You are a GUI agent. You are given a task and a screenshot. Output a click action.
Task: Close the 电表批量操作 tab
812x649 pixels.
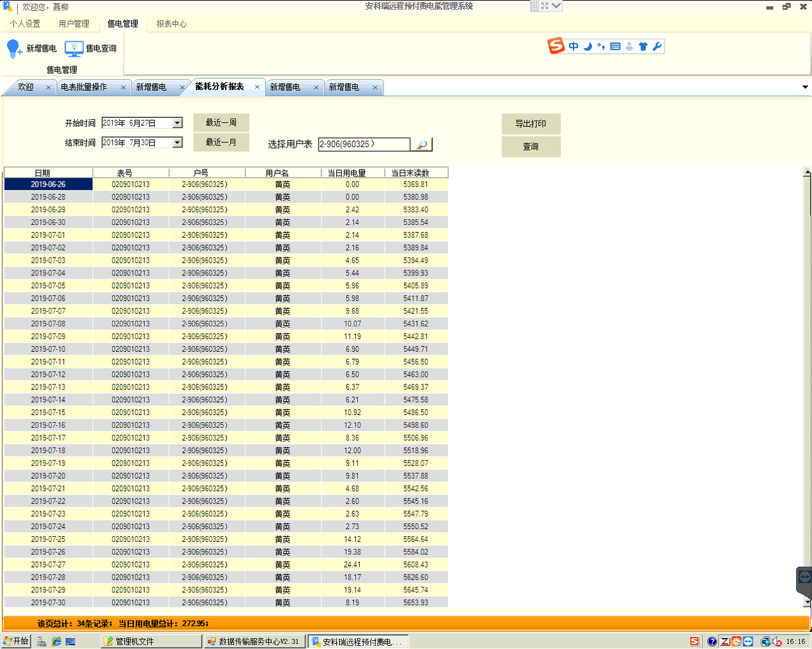[123, 88]
